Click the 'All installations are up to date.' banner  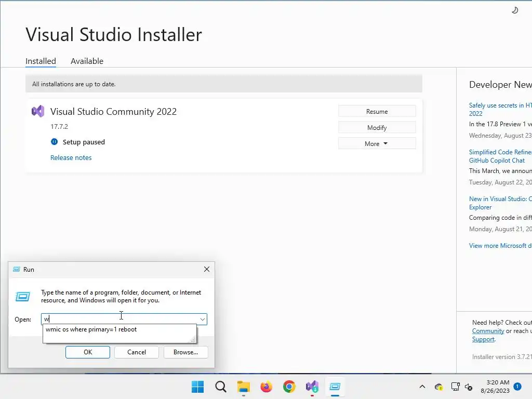pos(224,84)
